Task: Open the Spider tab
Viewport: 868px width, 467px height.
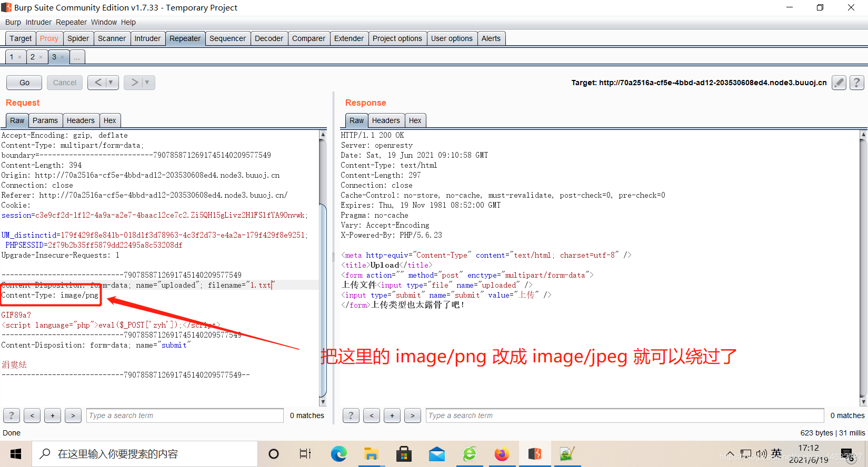Action: click(x=78, y=38)
